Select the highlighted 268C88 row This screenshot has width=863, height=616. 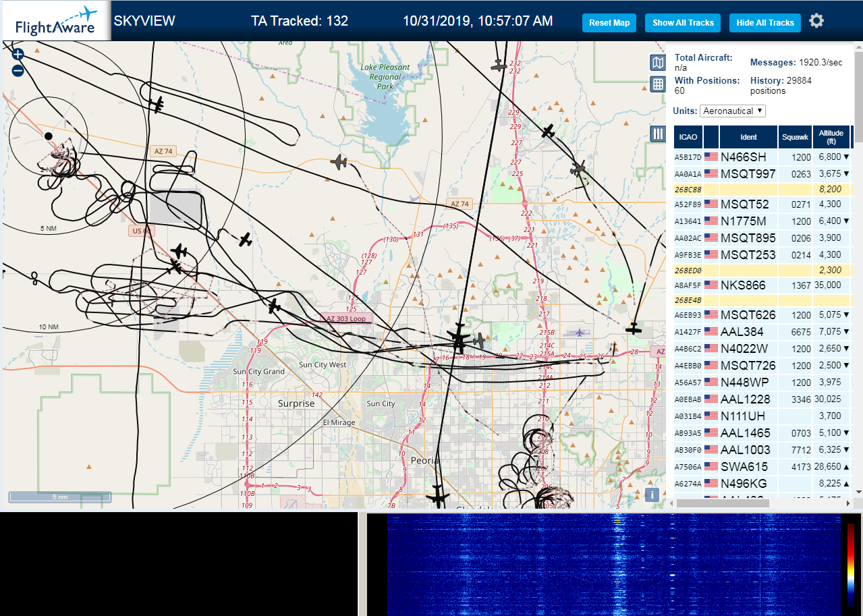tap(764, 190)
